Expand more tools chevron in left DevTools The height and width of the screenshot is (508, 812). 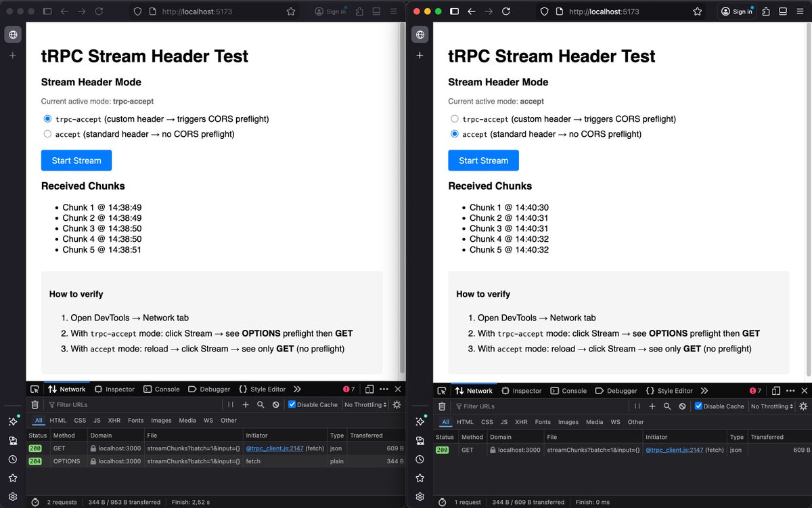297,389
